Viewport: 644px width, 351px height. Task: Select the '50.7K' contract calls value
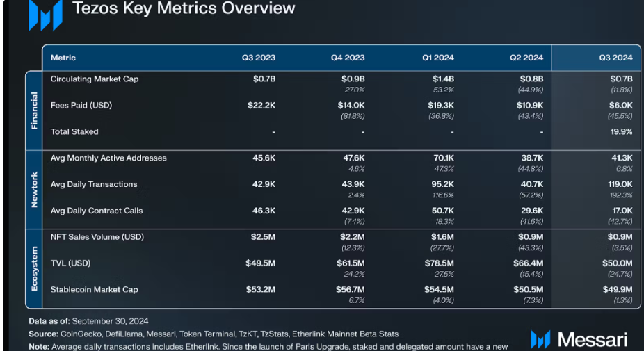[x=443, y=211]
